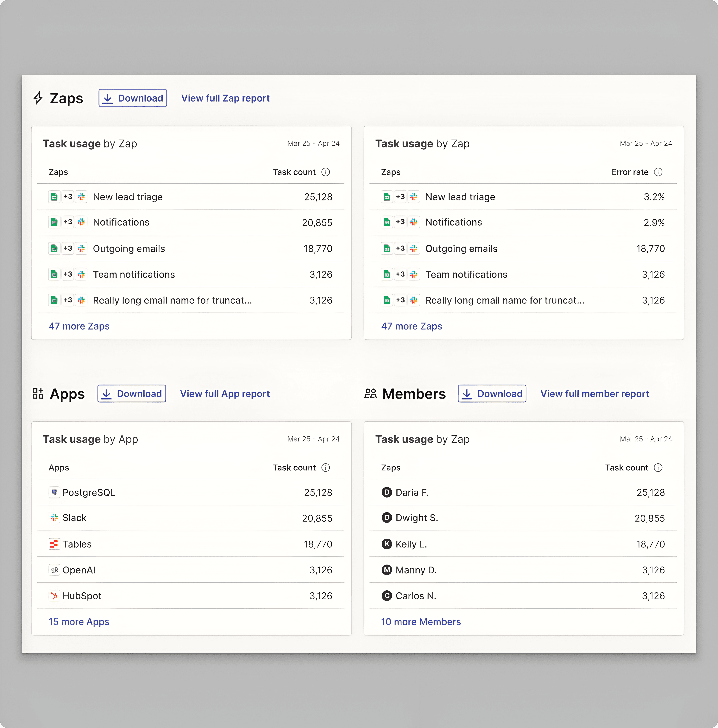Expand 15 more Apps

click(79, 622)
